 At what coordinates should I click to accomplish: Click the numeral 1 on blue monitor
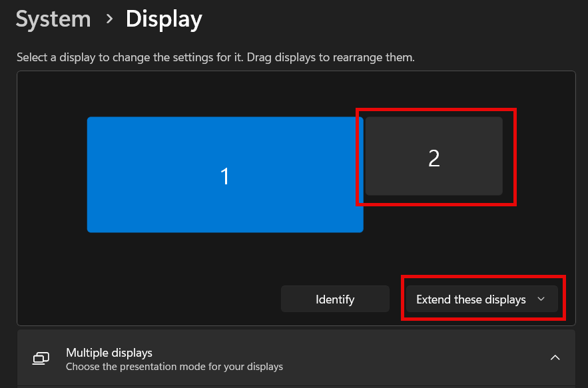pyautogui.click(x=224, y=176)
